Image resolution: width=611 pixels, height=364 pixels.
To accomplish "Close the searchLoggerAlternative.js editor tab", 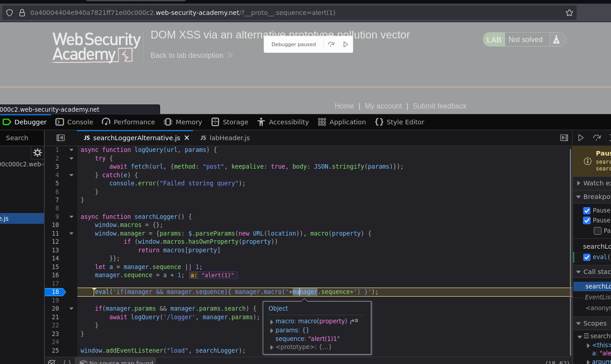I will [186, 138].
